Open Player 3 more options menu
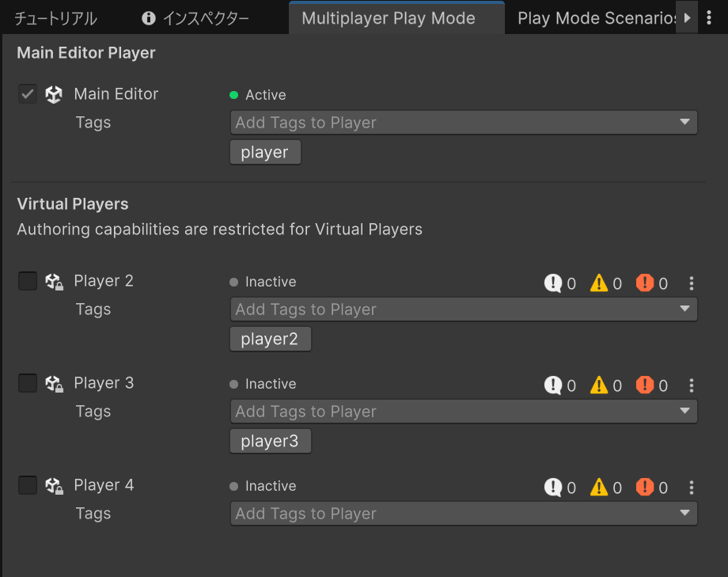 coord(692,385)
